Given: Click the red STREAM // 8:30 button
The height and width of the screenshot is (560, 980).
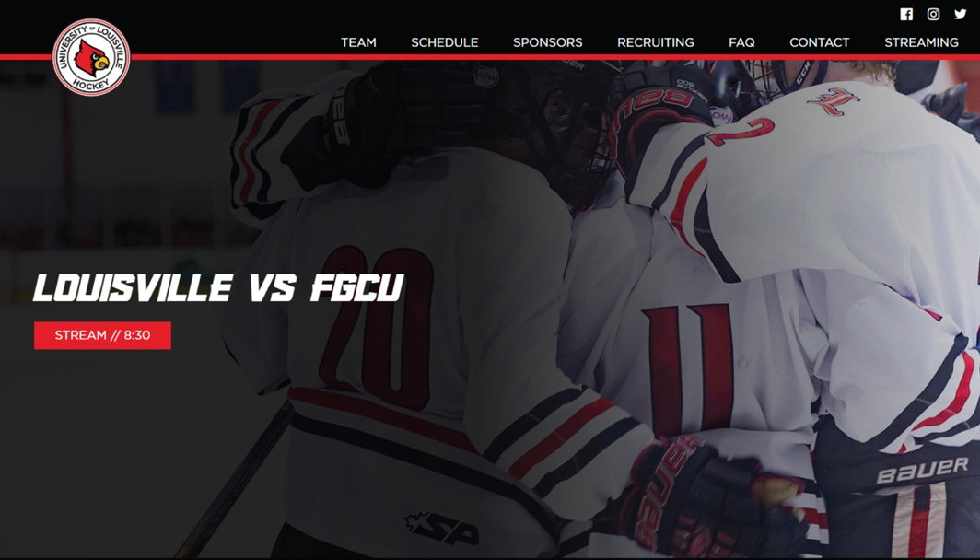Looking at the screenshot, I should (x=102, y=335).
